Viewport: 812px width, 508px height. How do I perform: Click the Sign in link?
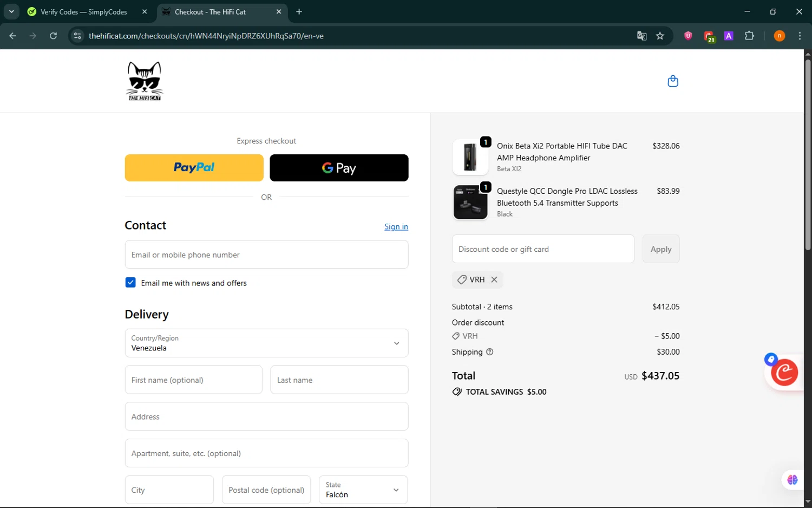pyautogui.click(x=396, y=226)
